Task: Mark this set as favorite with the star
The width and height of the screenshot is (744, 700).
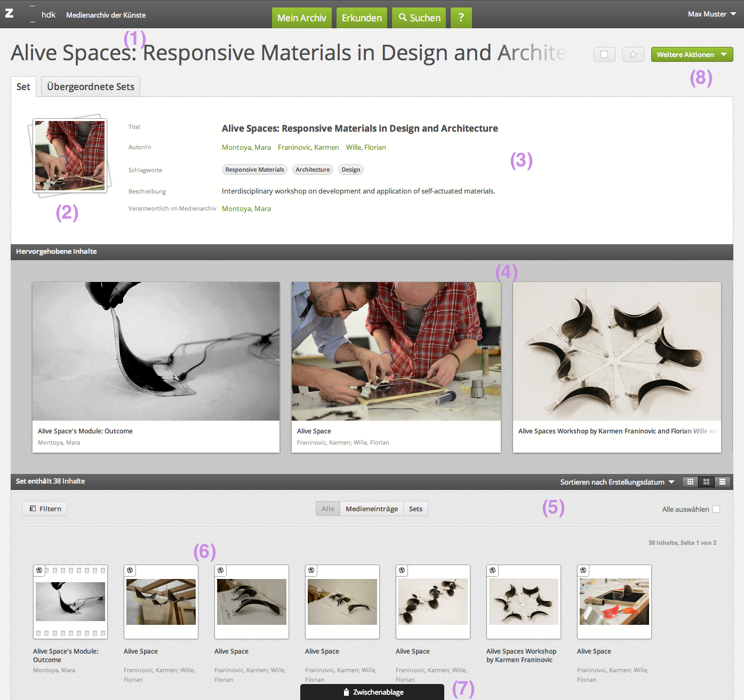Action: [633, 54]
